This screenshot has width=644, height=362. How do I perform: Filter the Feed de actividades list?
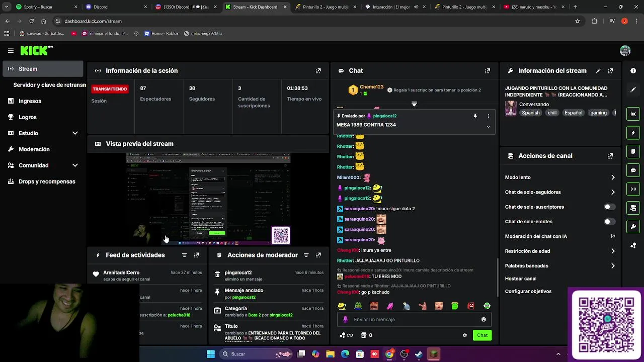[x=184, y=255]
